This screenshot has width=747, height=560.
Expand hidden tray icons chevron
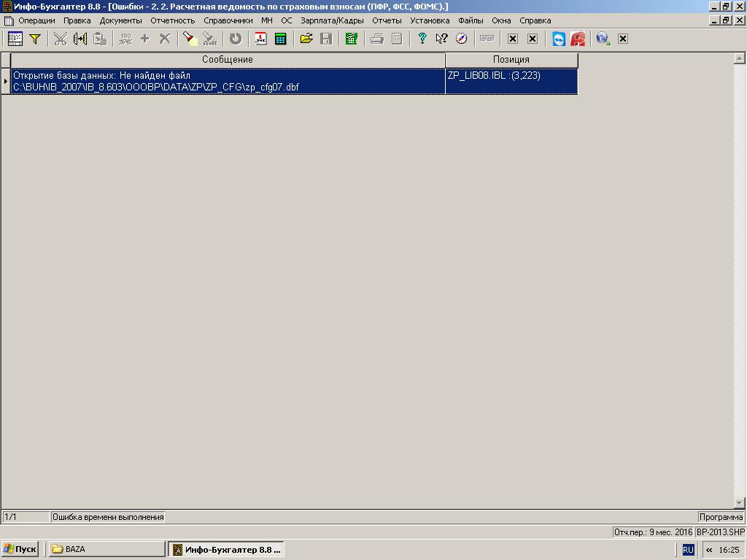click(x=709, y=550)
